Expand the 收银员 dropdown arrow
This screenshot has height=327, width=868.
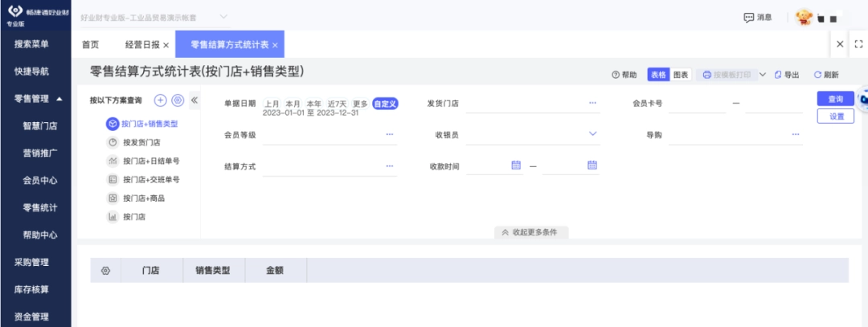[x=592, y=134]
